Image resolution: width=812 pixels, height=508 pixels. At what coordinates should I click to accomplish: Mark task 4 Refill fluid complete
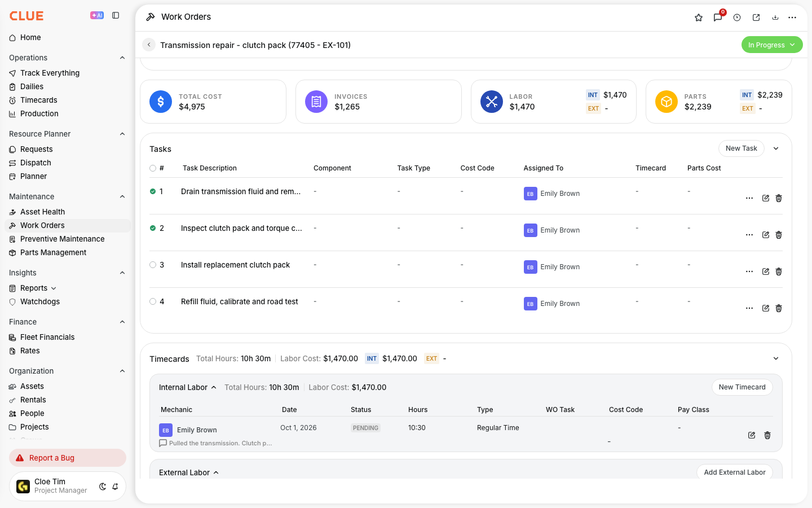(153, 301)
